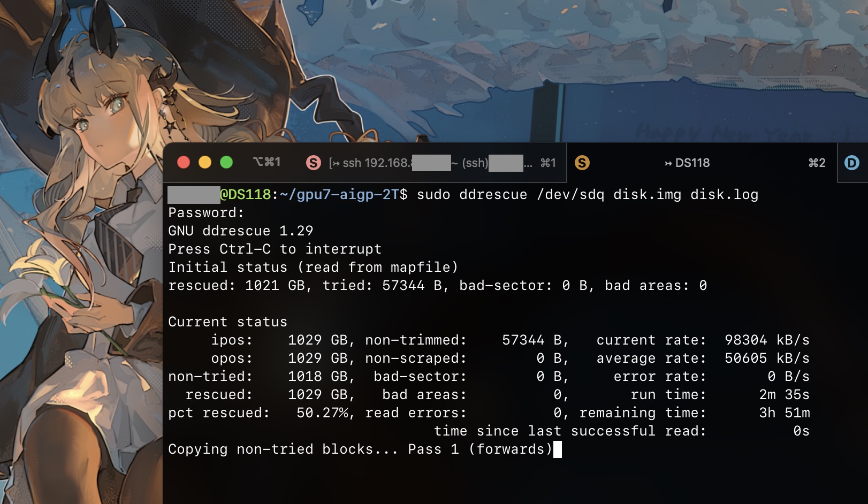Viewport: 868px width, 504px height.
Task: Minimize the terminal using the yellow button
Action: tap(205, 162)
